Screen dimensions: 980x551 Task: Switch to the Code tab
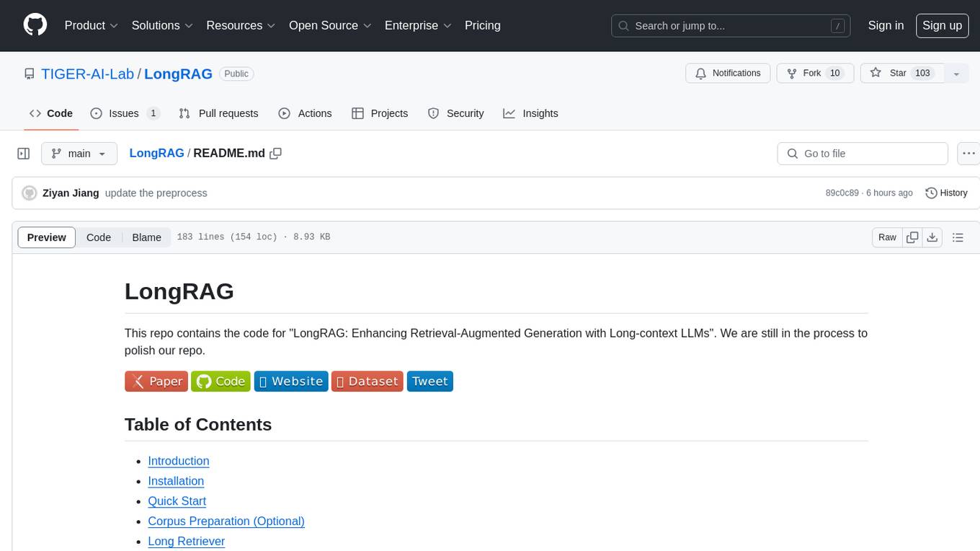pyautogui.click(x=51, y=113)
